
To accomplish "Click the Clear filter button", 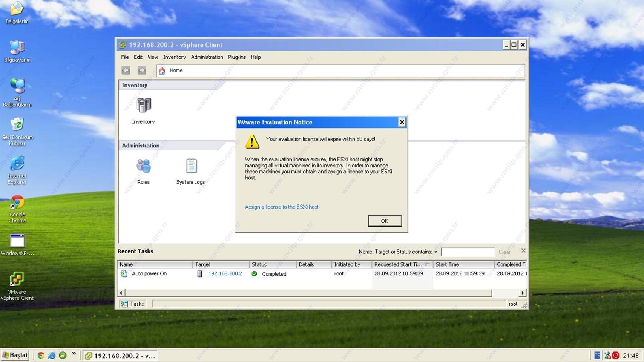I will [504, 252].
